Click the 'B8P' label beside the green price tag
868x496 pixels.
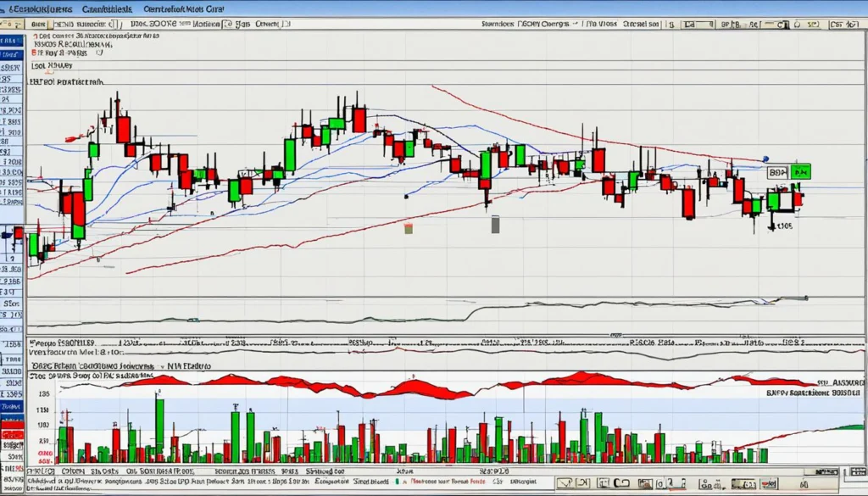777,172
